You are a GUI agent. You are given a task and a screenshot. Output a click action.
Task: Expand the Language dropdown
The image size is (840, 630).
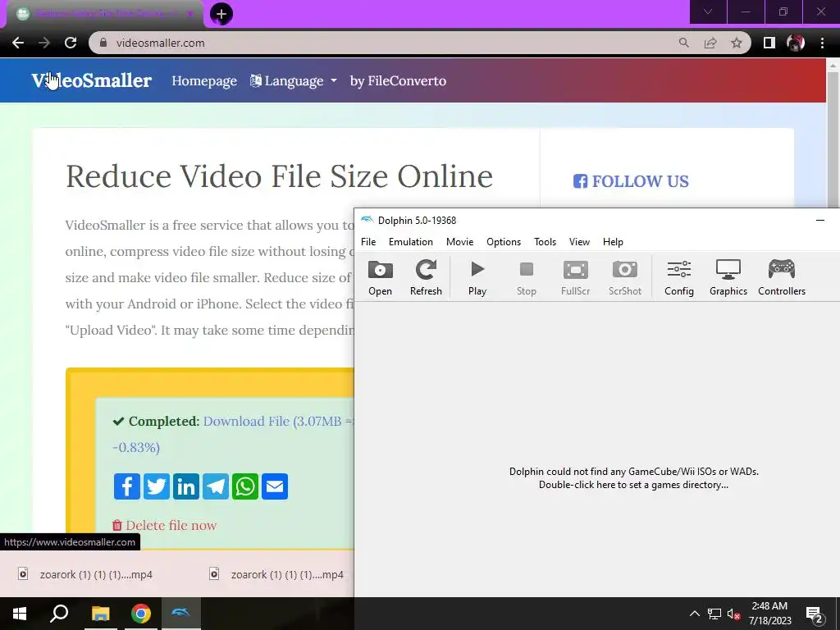coord(294,81)
